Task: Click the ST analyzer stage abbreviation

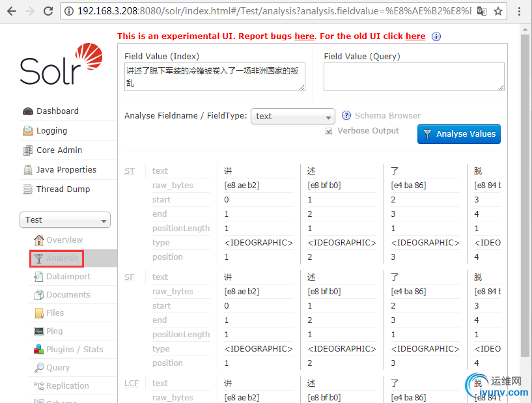Action: pos(130,171)
